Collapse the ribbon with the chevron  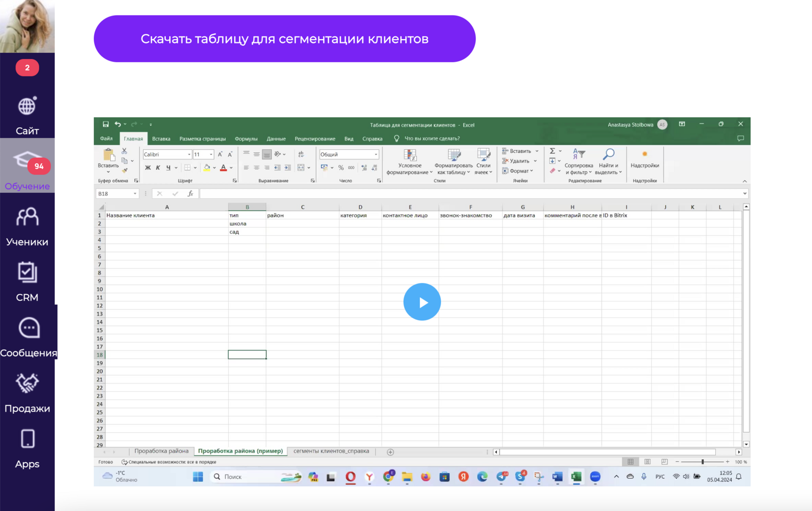pyautogui.click(x=745, y=181)
